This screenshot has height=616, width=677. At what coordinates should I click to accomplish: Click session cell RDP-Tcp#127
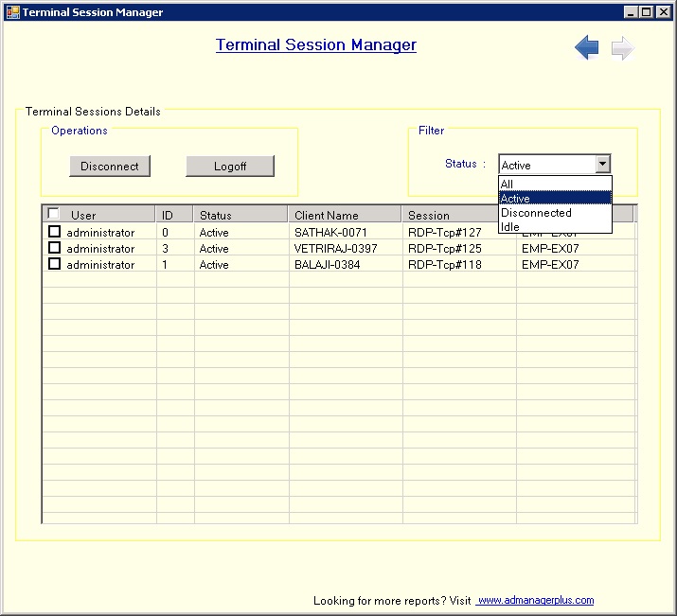click(445, 233)
